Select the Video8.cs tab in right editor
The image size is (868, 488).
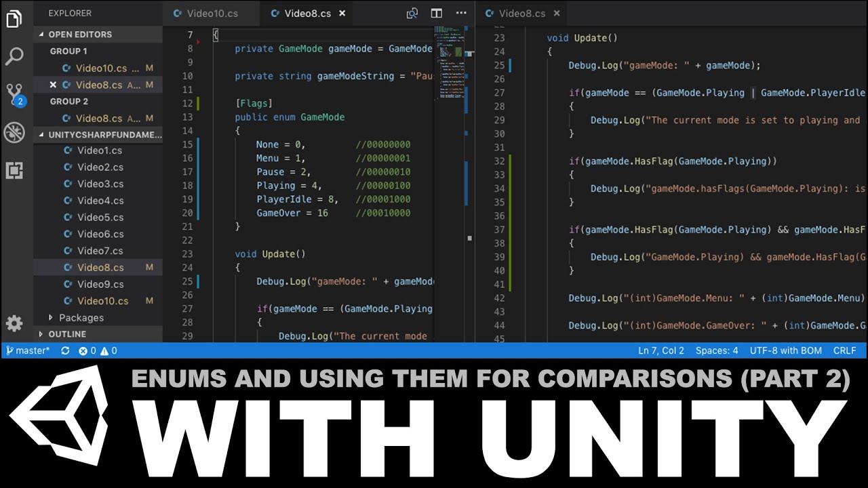click(521, 13)
